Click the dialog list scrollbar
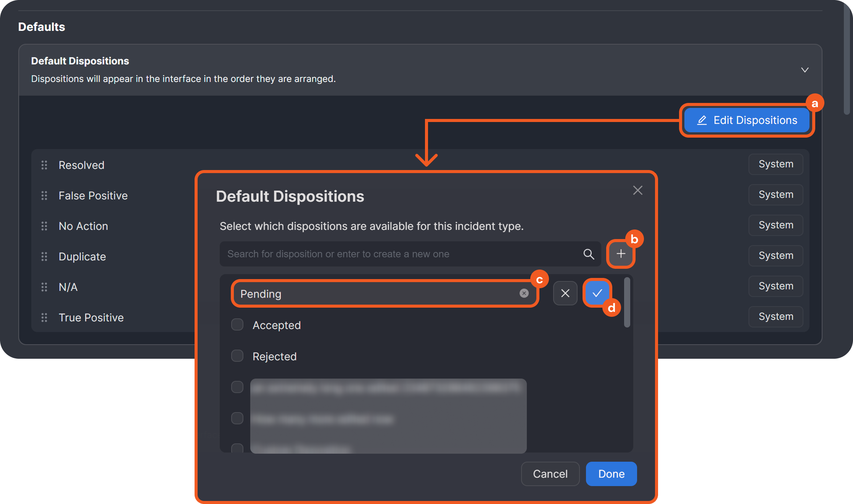The width and height of the screenshot is (853, 504). [627, 303]
